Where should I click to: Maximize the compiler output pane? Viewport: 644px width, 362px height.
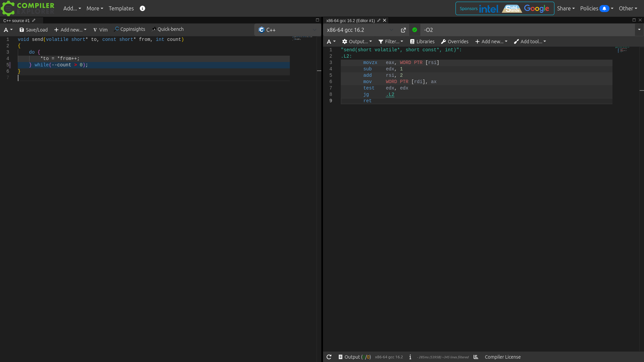tap(634, 20)
